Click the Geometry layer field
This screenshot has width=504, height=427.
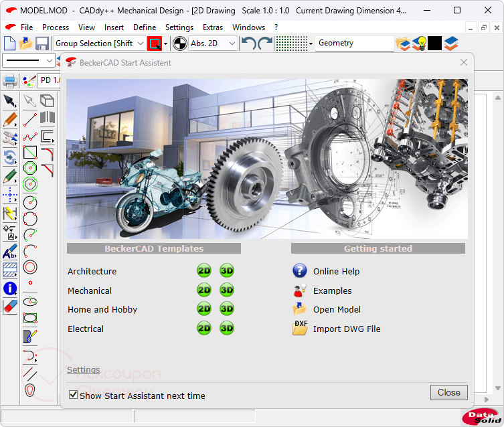355,44
